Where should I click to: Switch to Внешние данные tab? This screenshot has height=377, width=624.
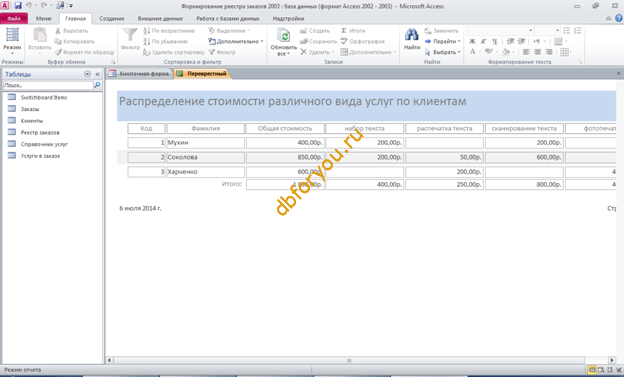tap(160, 18)
